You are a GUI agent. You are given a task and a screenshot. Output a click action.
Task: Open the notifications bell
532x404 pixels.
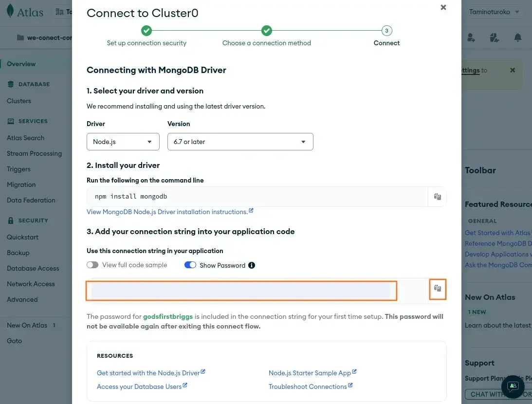coord(518,37)
